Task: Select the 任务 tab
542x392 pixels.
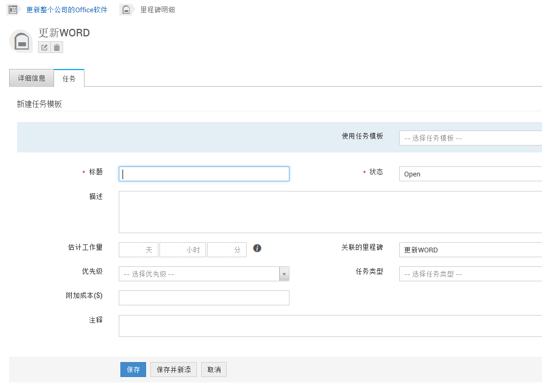Action: [69, 79]
